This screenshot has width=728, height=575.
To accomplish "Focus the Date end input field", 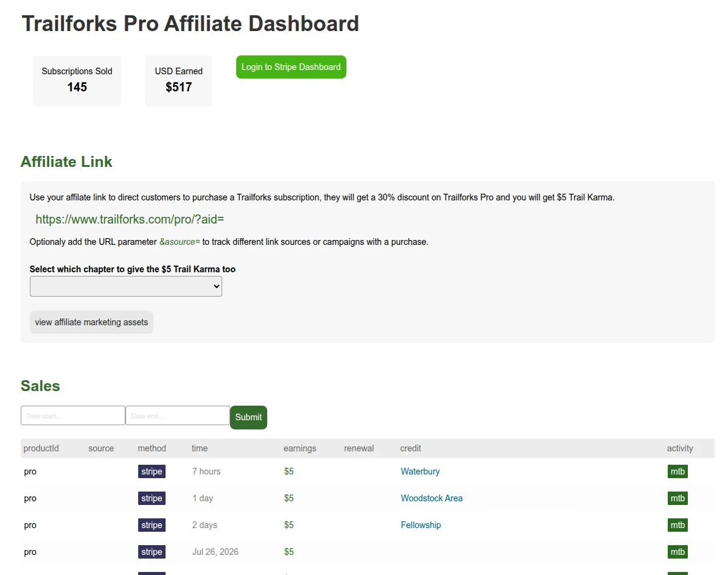I will click(x=177, y=415).
